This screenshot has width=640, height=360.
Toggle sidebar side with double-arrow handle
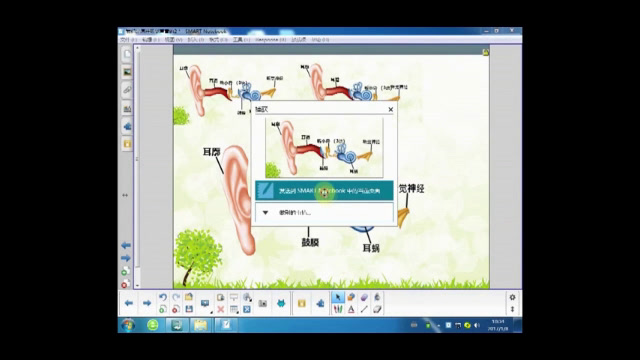point(125,195)
